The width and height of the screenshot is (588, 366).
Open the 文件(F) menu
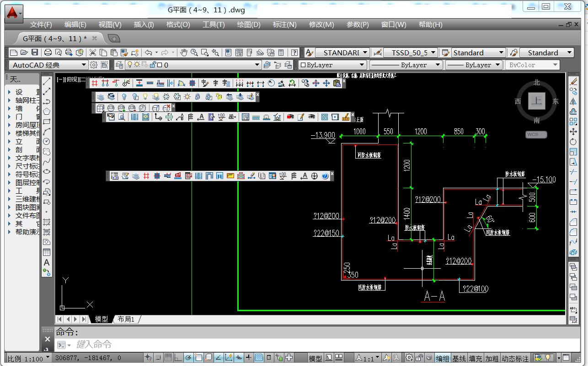(x=41, y=25)
